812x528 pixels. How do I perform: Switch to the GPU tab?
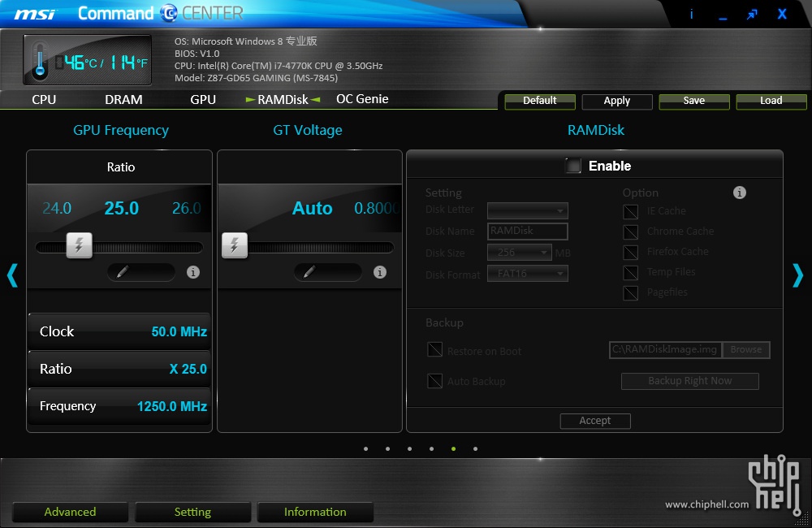tap(203, 99)
